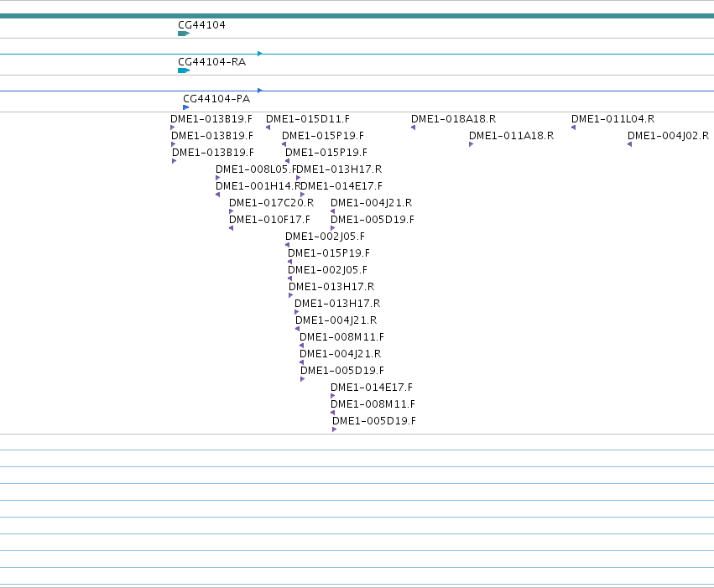Select the DME1-018A18.R feature label
This screenshot has height=588, width=714.
[454, 119]
